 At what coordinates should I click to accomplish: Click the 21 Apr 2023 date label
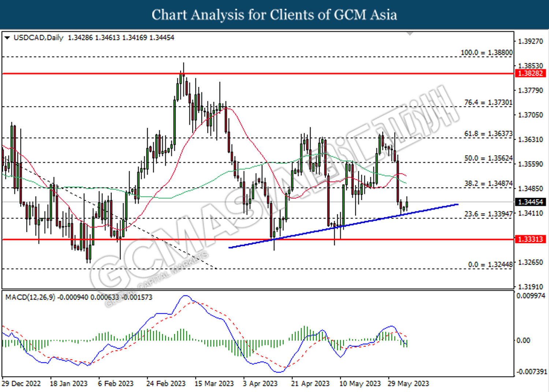(310, 384)
